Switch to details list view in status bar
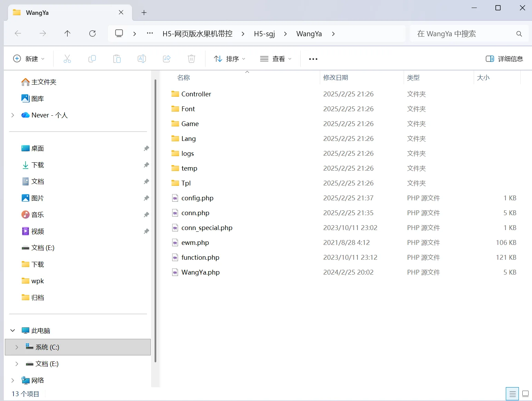Image resolution: width=532 pixels, height=401 pixels. (x=512, y=394)
